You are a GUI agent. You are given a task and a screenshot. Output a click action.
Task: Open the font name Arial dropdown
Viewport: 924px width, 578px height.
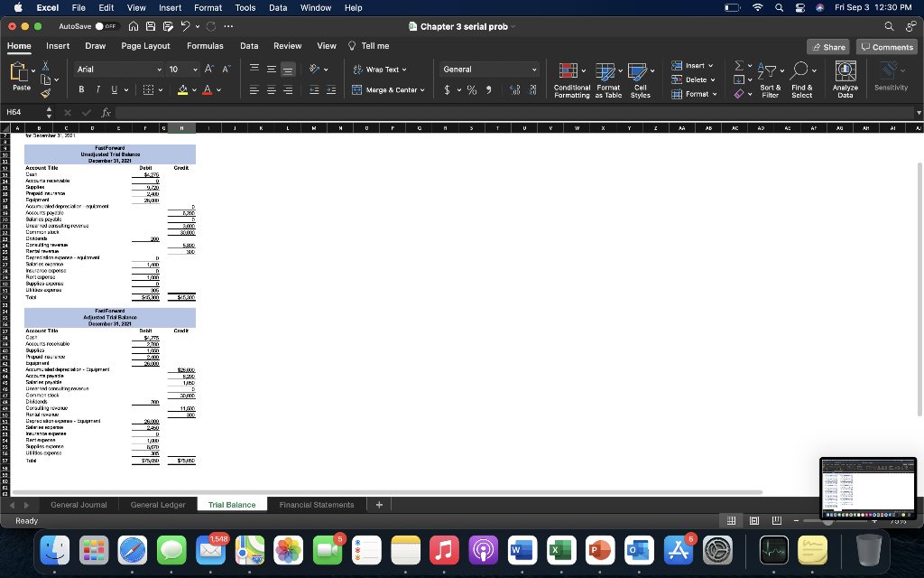coord(159,69)
